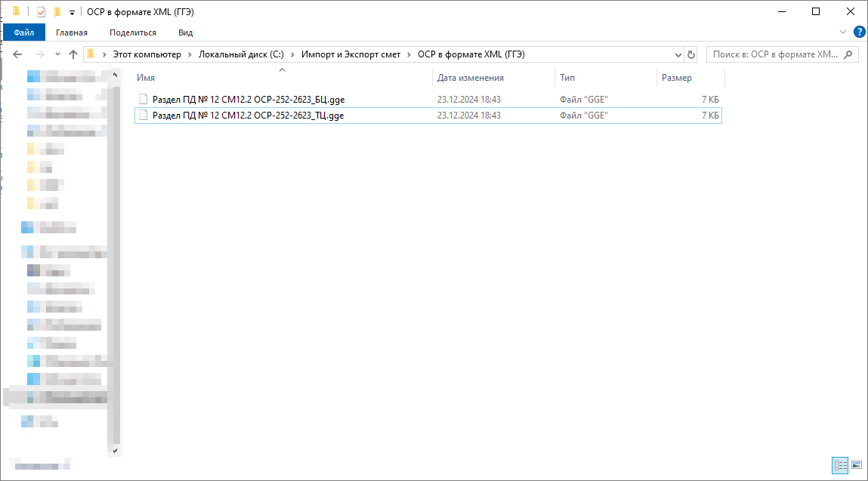The width and height of the screenshot is (868, 481).
Task: Sort files by Дата изменения column
Action: pyautogui.click(x=471, y=78)
